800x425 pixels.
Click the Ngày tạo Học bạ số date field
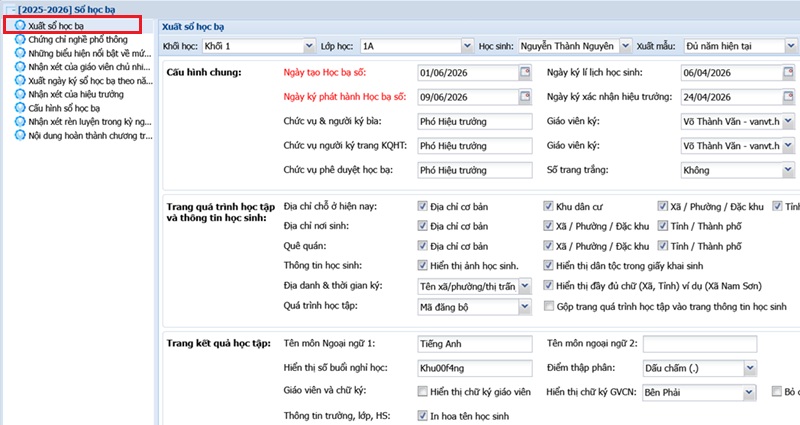[468, 72]
